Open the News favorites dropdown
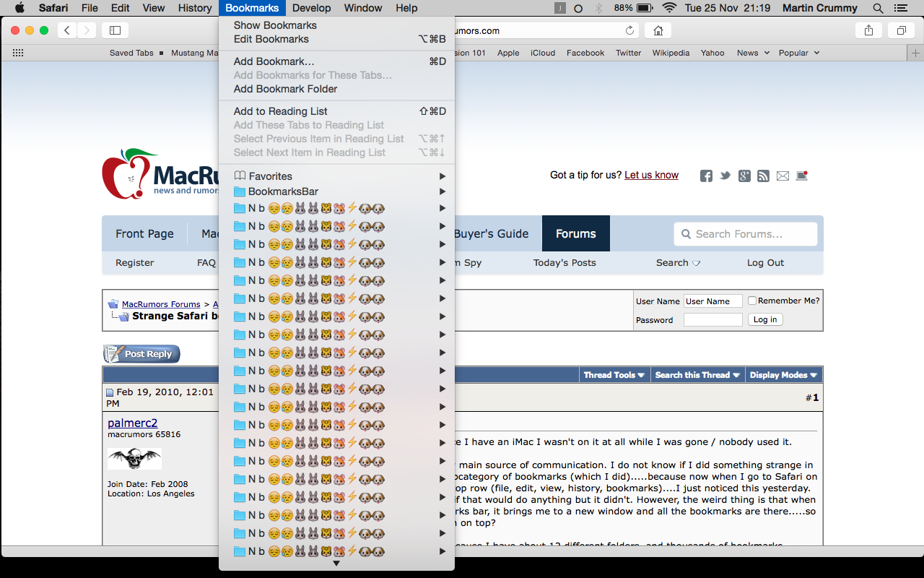Screen dimensions: 924x578 [753, 53]
